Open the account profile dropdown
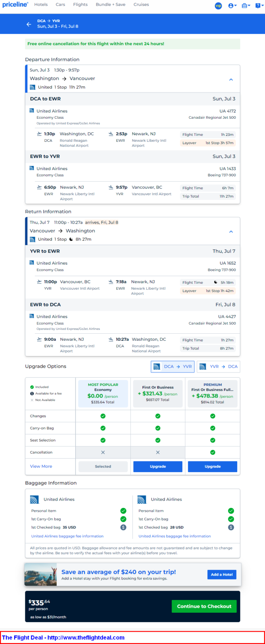This screenshot has height=644, width=265. [x=232, y=6]
